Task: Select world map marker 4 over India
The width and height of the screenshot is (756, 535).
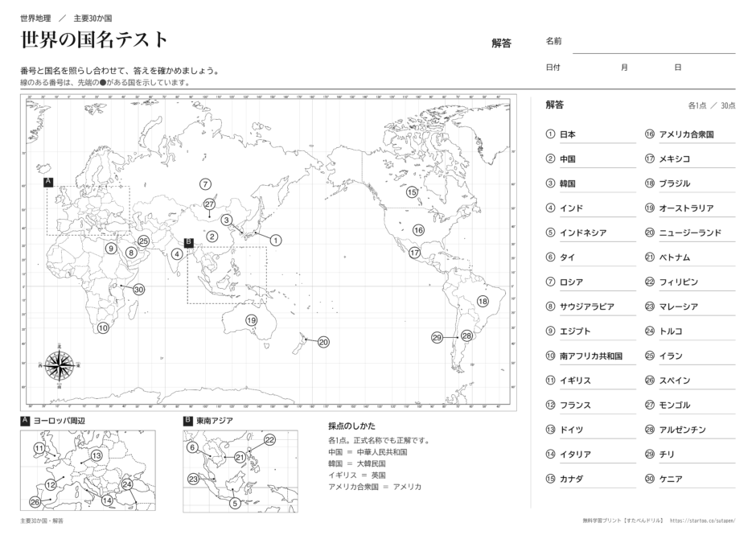Action: 177,253
